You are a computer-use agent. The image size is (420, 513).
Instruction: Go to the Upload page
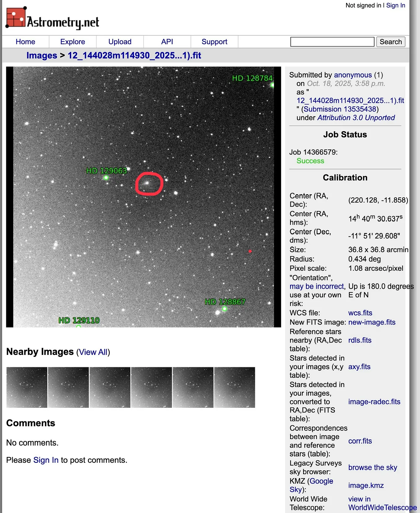coord(120,42)
